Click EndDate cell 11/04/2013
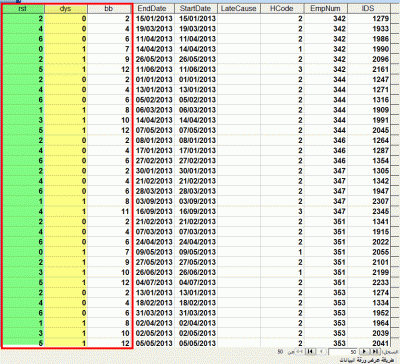The height and width of the screenshot is (364, 400). (x=154, y=39)
